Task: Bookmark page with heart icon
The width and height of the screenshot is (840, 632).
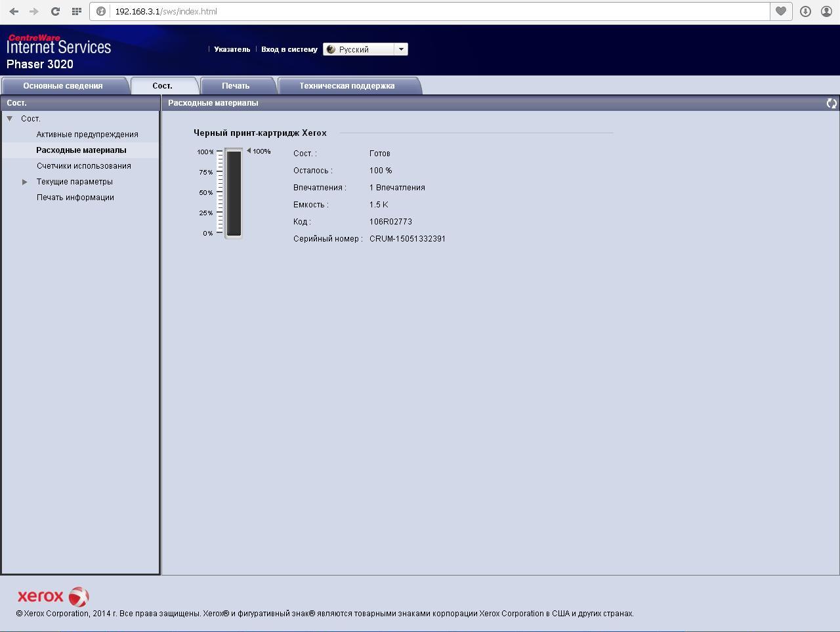Action: [x=781, y=11]
